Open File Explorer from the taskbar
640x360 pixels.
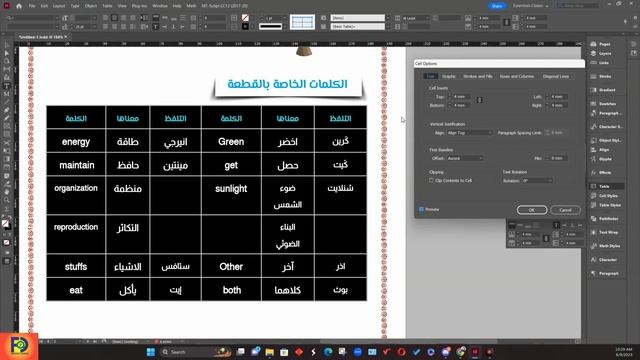[x=270, y=352]
